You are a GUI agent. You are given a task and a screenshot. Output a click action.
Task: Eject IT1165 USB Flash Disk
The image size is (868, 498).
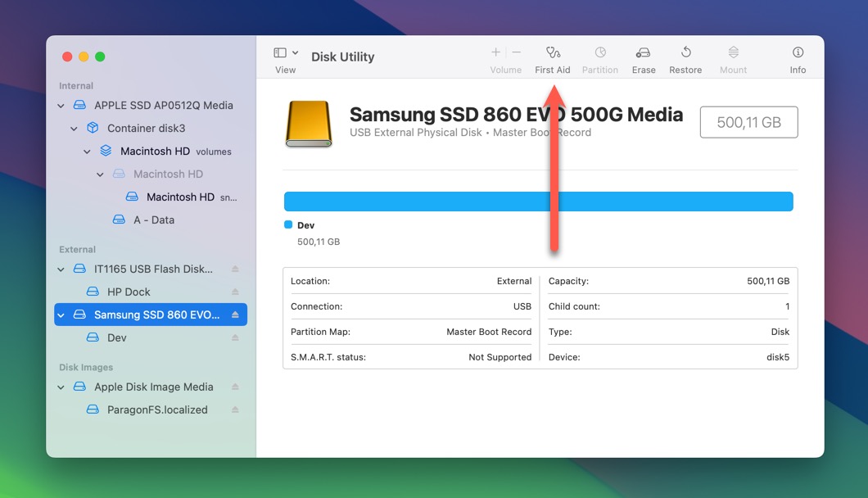click(235, 269)
